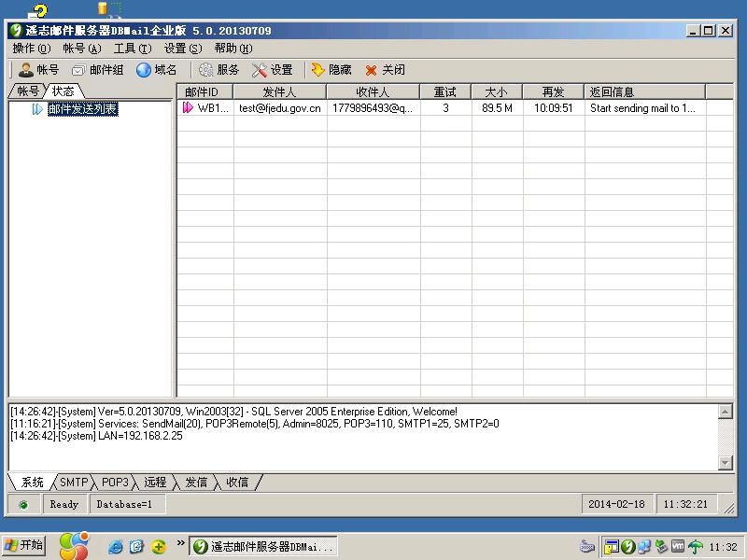Open the 工具(T) menu

[133, 49]
